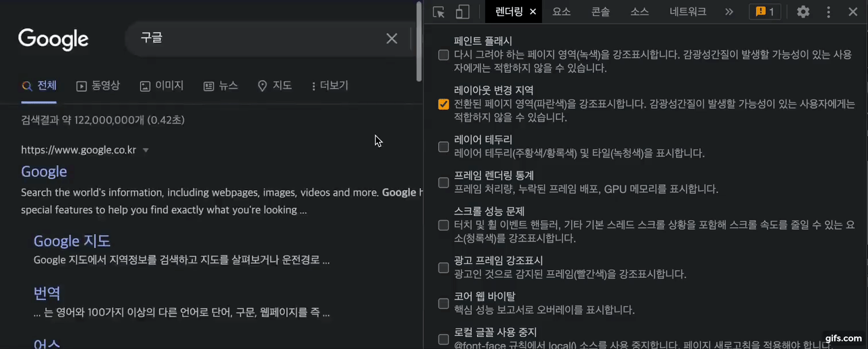Click the 코어 웹 바이탈 label

click(485, 296)
